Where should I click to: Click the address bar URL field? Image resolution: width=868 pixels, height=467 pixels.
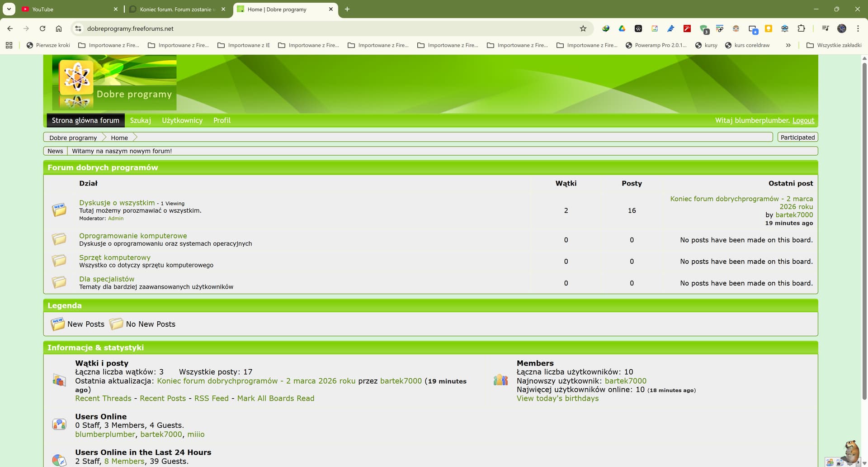(x=316, y=29)
